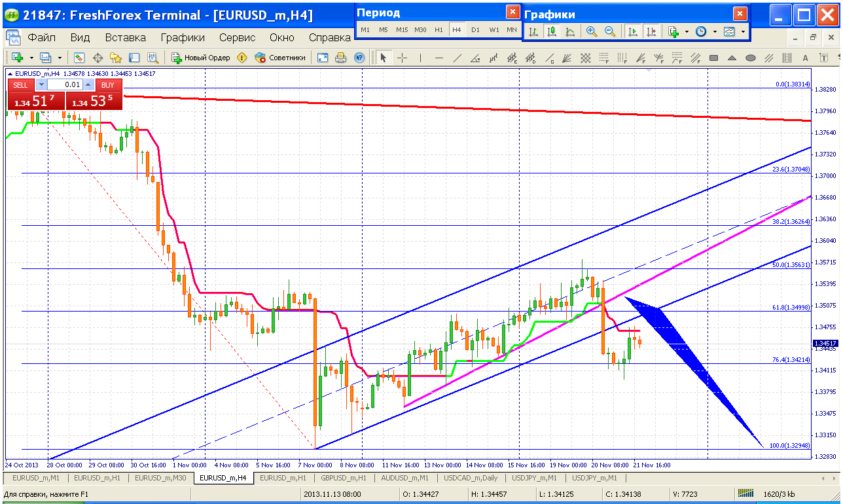The width and height of the screenshot is (843, 504).
Task: Switch to D1 timeframe
Action: 475,30
